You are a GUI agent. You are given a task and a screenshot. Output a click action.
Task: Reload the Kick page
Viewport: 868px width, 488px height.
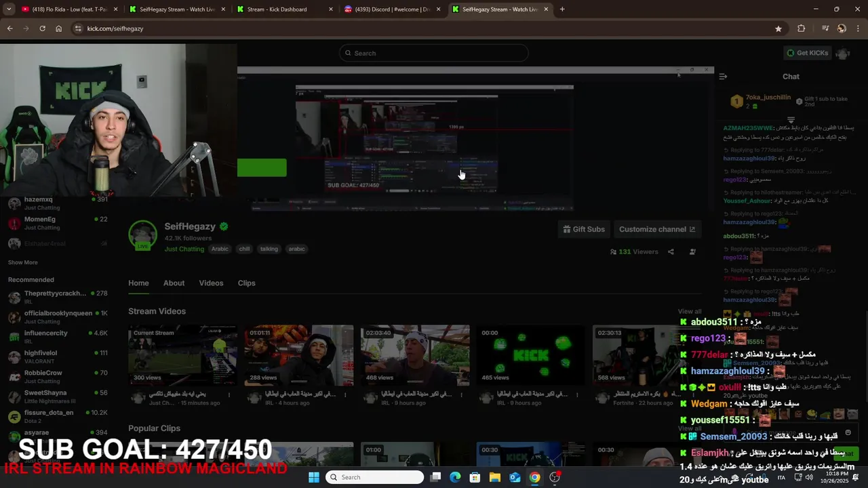(42, 28)
